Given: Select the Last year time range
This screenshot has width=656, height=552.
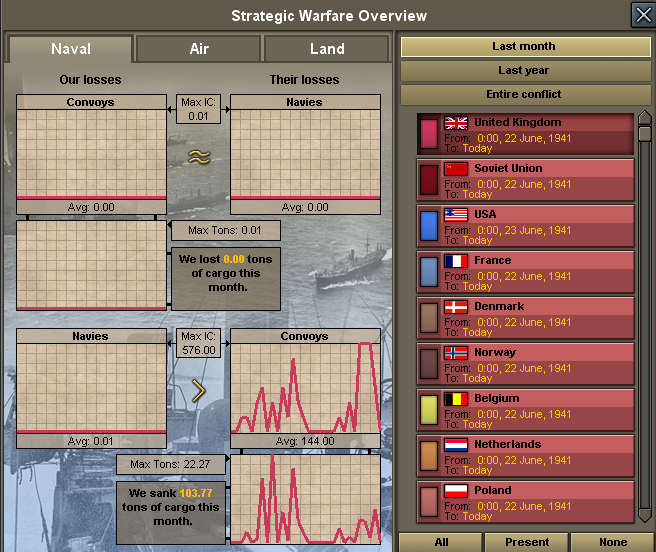Looking at the screenshot, I should [524, 71].
